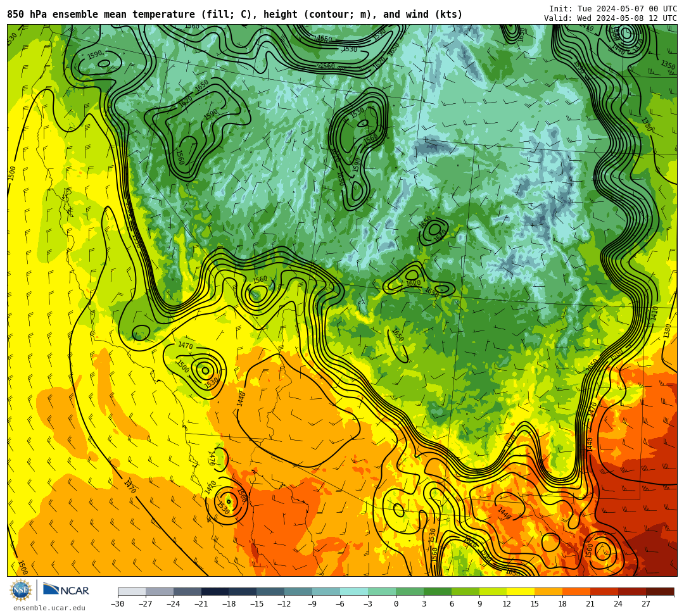Viewport: 684px width, 616px height.
Task: Pick the orange 15 to 18 colorbar swatch
Action: click(x=548, y=591)
